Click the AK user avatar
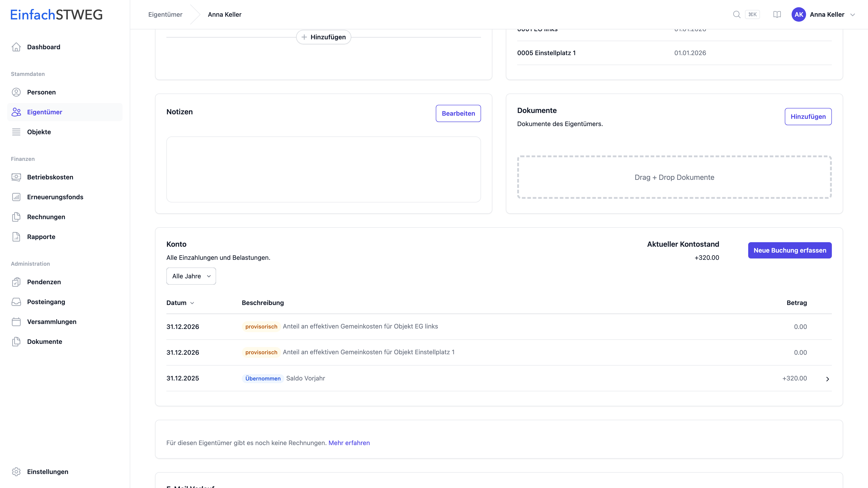The width and height of the screenshot is (868, 488). pyautogui.click(x=799, y=14)
